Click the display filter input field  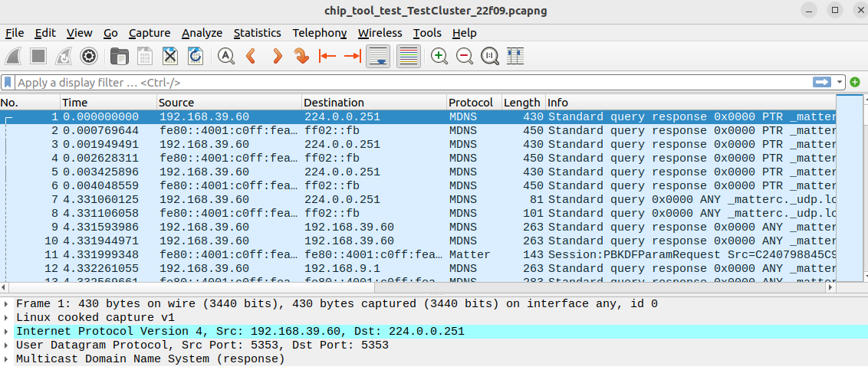pyautogui.click(x=406, y=82)
